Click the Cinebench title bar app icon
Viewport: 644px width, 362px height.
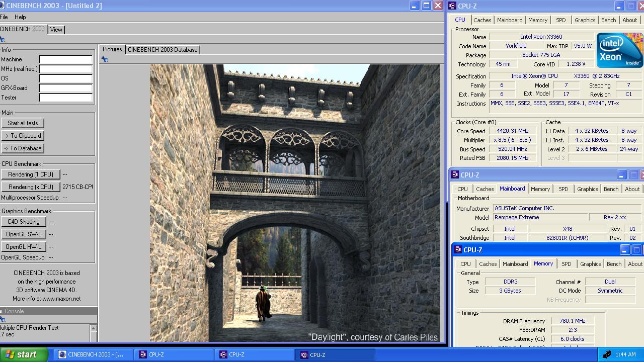pyautogui.click(x=2, y=6)
